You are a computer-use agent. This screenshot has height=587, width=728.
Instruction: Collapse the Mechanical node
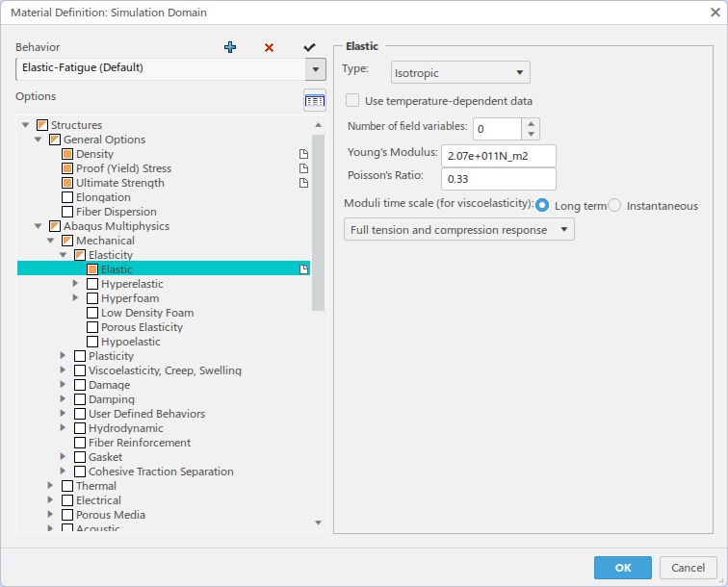click(x=51, y=241)
